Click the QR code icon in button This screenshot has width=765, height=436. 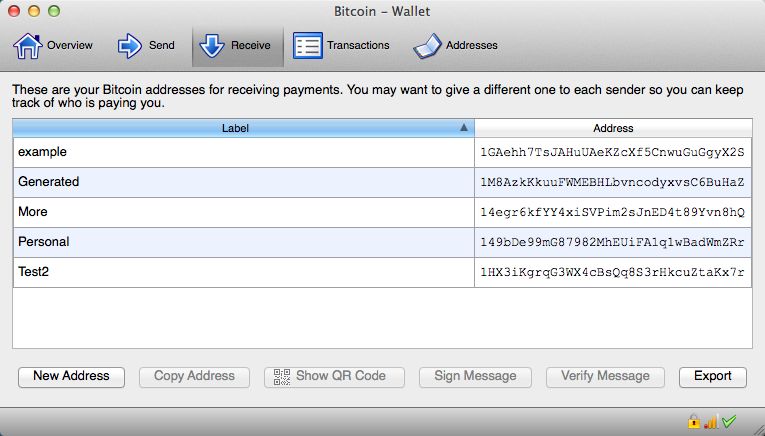point(282,377)
